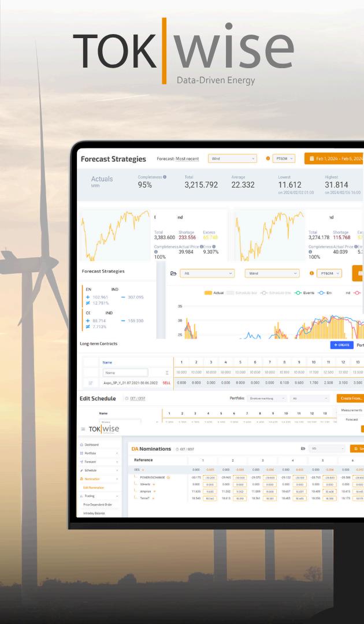364x624 pixels.
Task: Click the icon beside POWER-EXCHANGE
Action: tap(168, 477)
